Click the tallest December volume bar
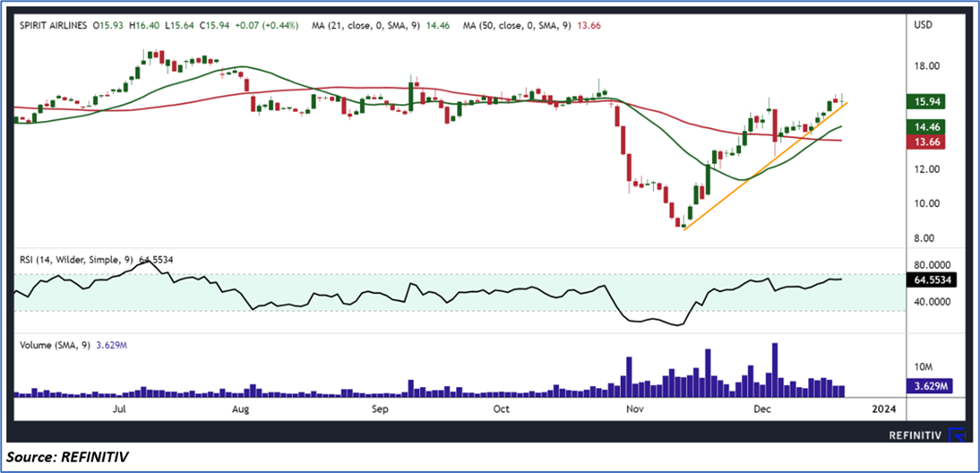 tap(775, 370)
